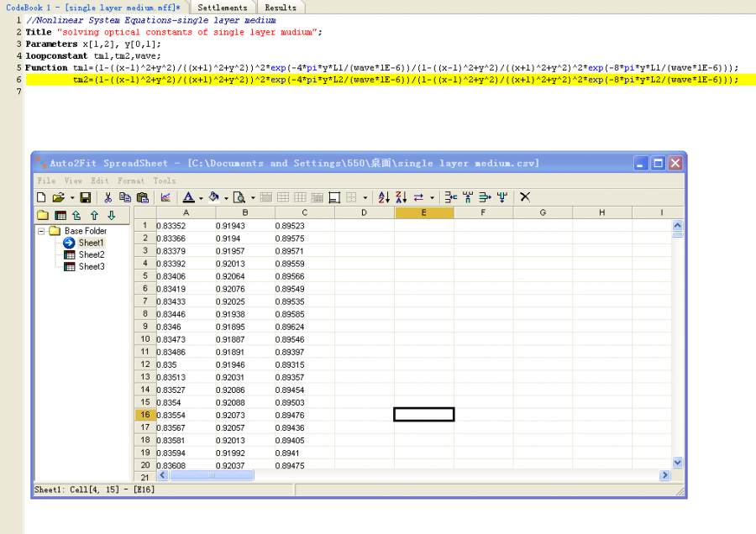Click the Save disk icon
The width and height of the screenshot is (756, 534).
coord(85,197)
